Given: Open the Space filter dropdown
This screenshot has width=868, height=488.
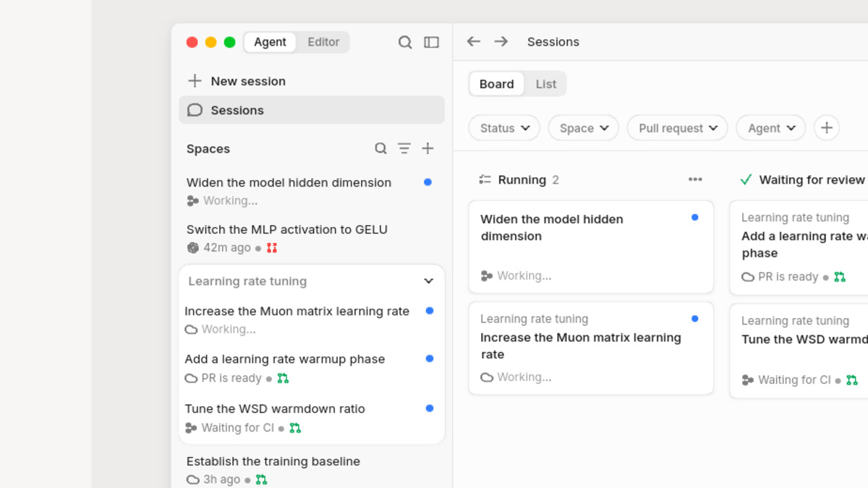Looking at the screenshot, I should click(584, 128).
